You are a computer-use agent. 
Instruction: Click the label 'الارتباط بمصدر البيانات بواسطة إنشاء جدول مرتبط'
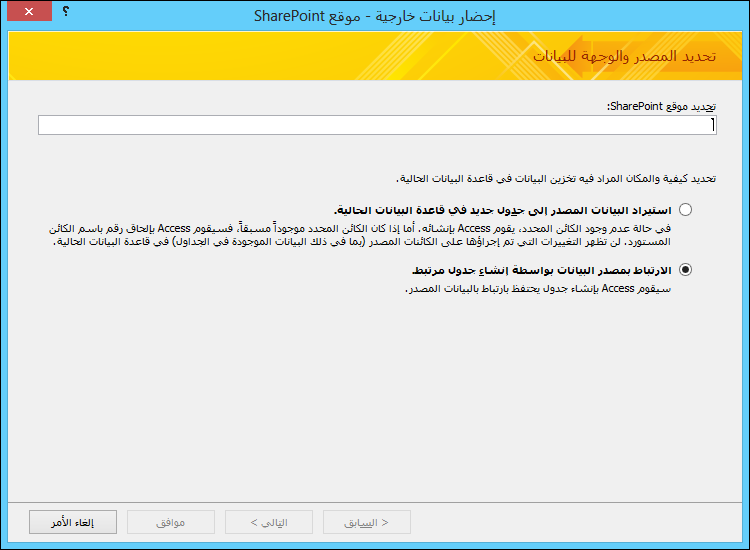(x=541, y=270)
